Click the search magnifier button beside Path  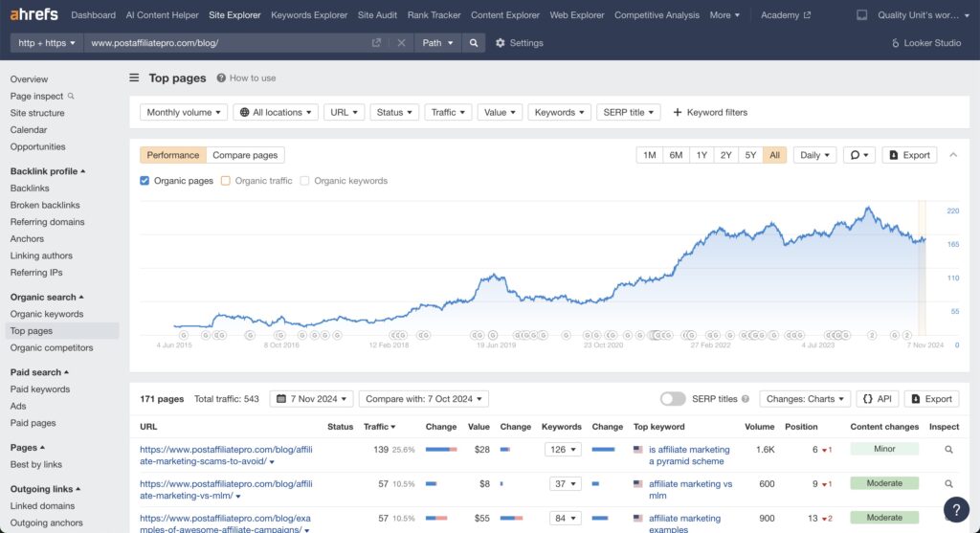473,43
